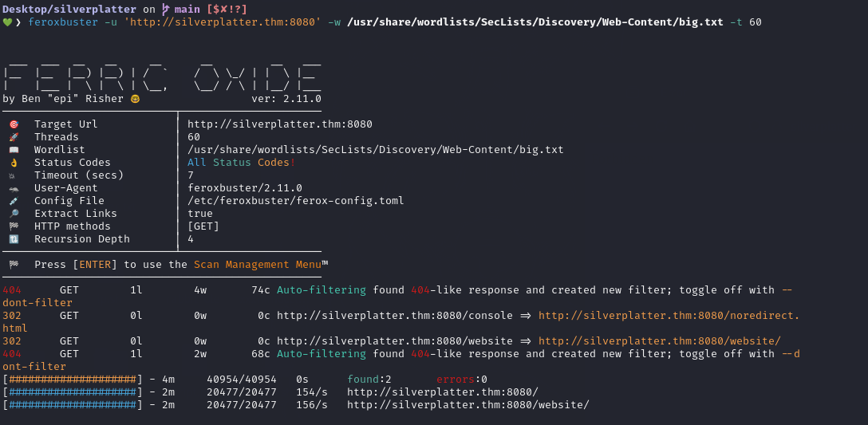Viewport: 868px width, 425px height.
Task: Click the emoji after Ben "epi" Risher
Action: tap(135, 99)
